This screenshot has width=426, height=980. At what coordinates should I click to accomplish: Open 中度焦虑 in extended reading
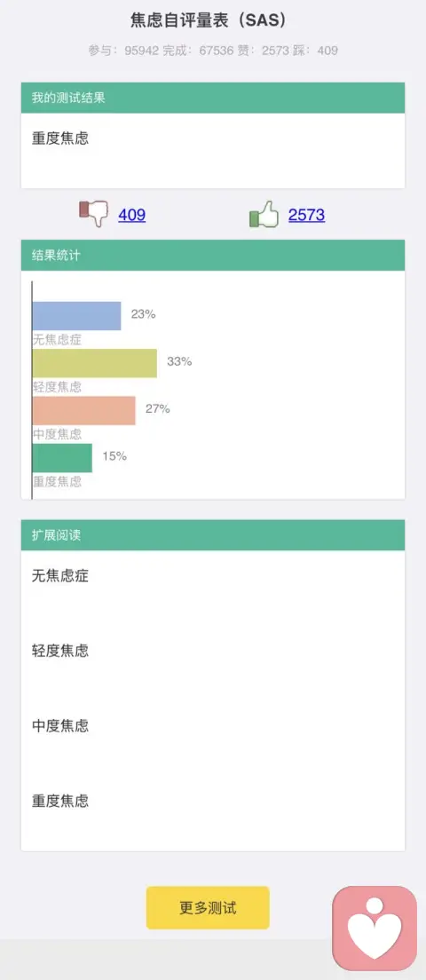(x=60, y=725)
